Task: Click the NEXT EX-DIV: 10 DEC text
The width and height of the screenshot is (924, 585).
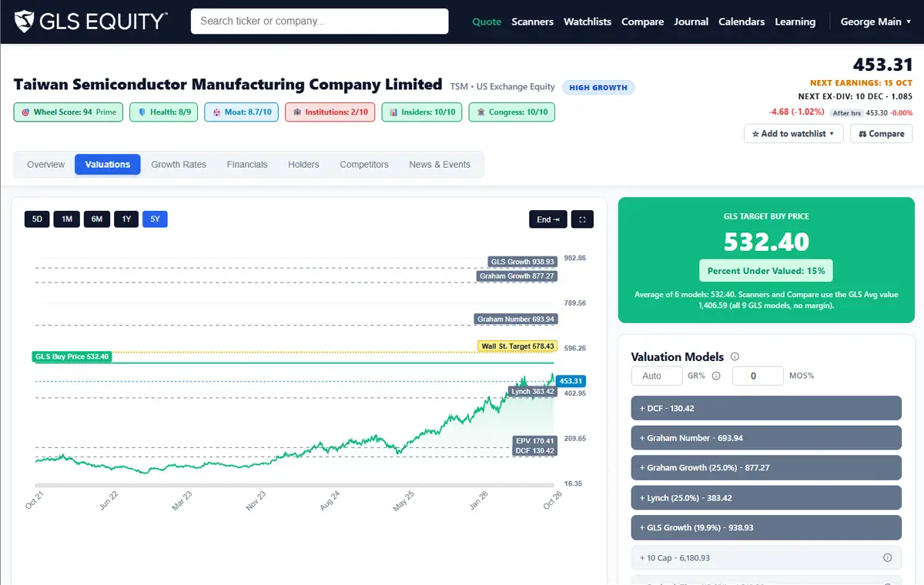Action: [x=855, y=96]
